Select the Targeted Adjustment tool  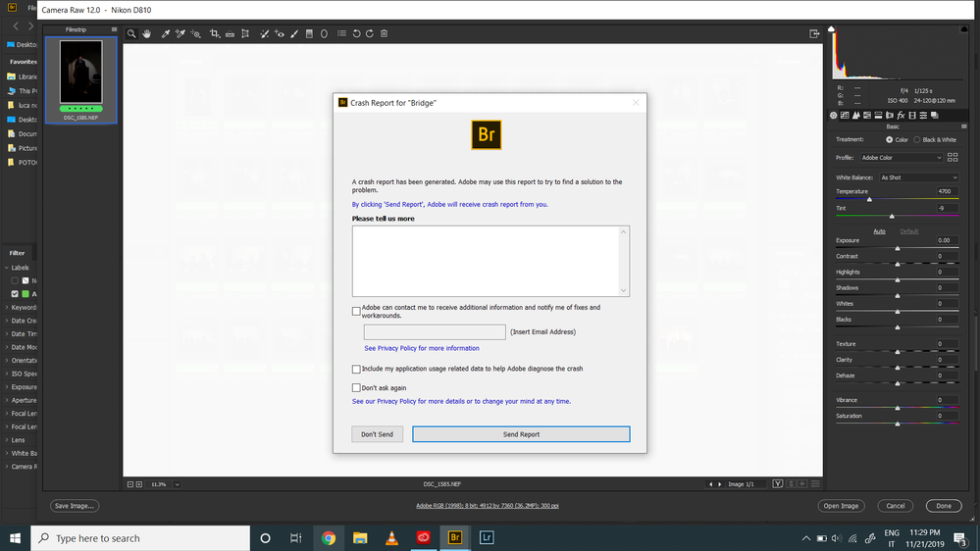tap(195, 33)
